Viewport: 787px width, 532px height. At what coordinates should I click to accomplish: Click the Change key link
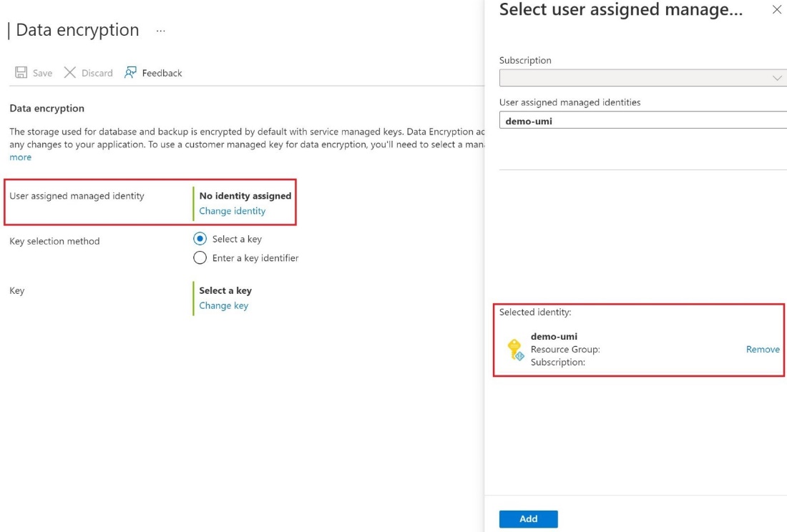[225, 305]
